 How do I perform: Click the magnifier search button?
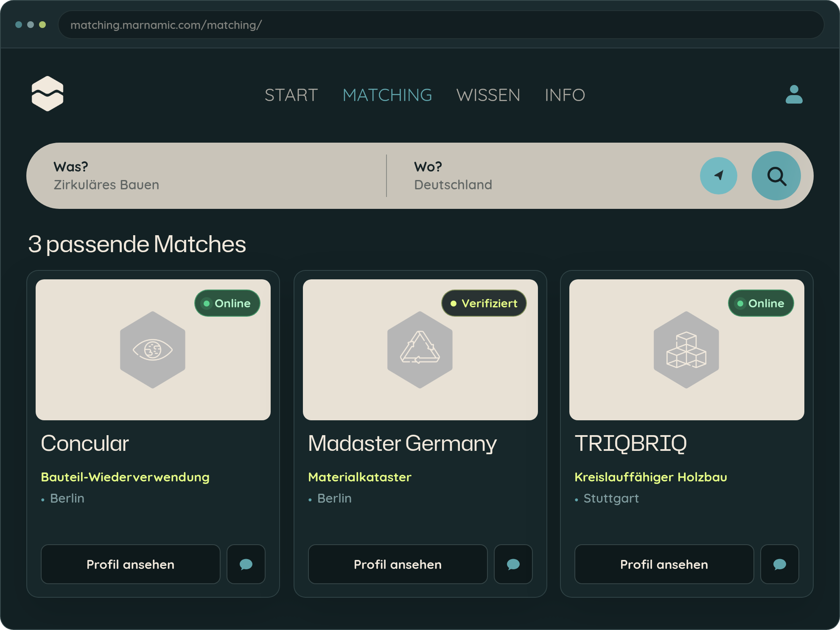click(x=776, y=176)
